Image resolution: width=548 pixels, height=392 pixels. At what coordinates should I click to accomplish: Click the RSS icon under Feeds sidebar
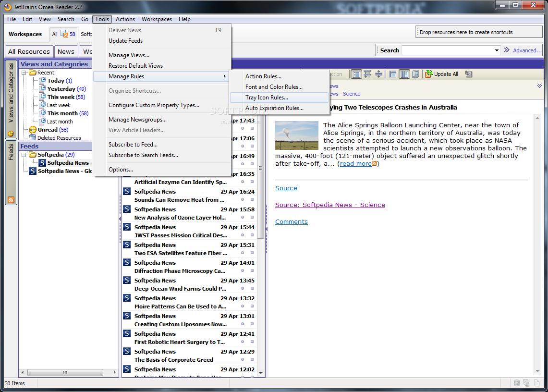coord(11,200)
